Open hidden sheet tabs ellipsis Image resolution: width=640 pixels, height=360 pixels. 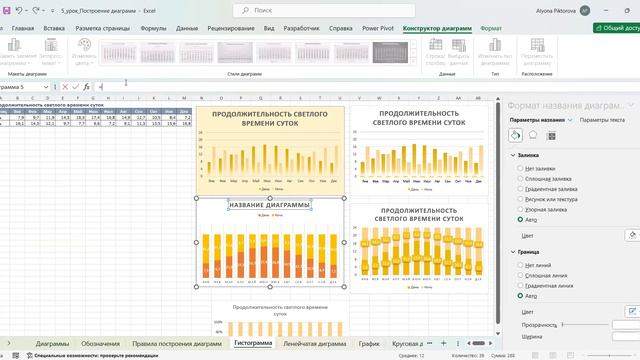pyautogui.click(x=429, y=343)
